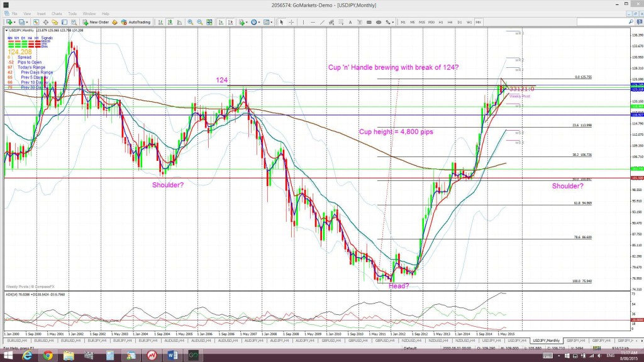Screen dimensions: 644x362
Task: Switch chart to candlesticks icon
Action: point(170,22)
